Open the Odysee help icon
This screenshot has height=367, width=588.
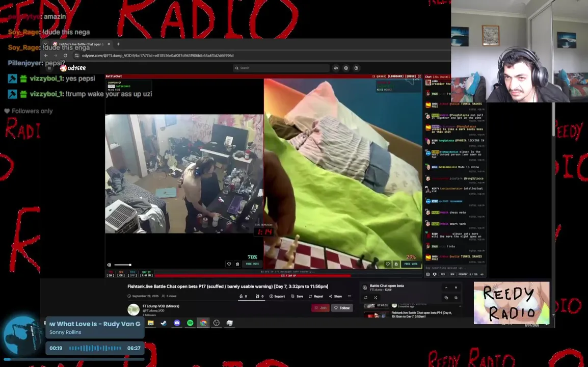coord(356,68)
